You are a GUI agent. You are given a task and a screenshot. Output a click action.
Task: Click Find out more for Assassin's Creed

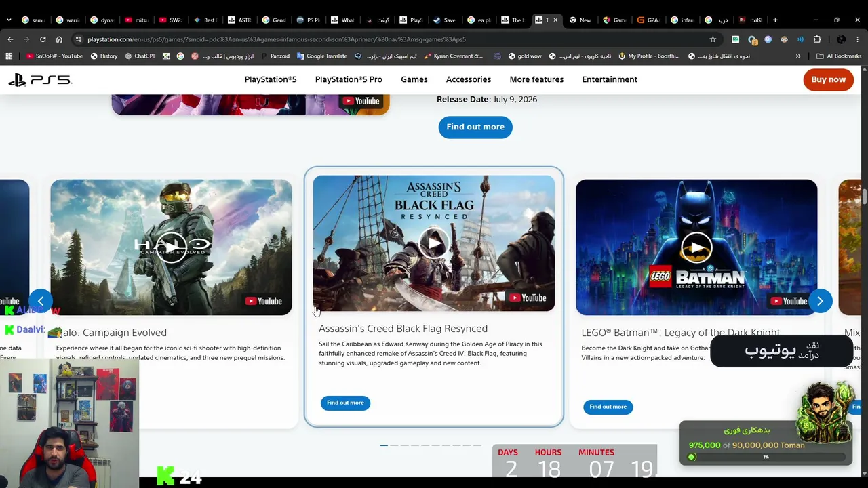tap(345, 403)
